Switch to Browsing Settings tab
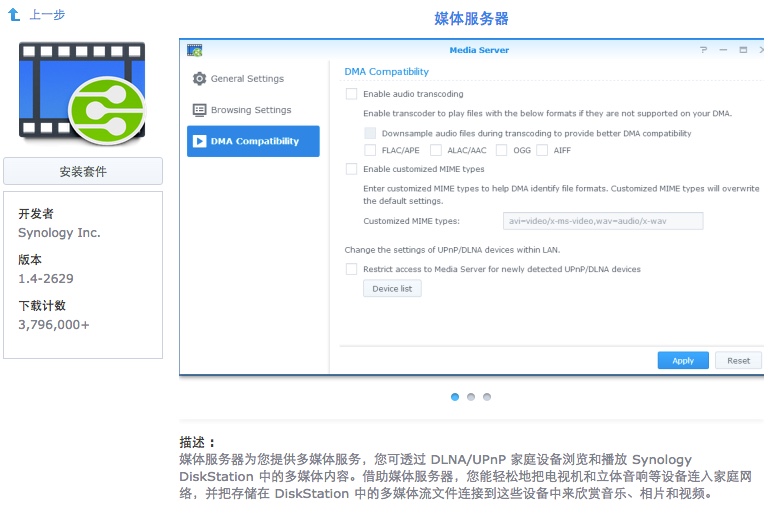This screenshot has width=770, height=517. point(251,110)
